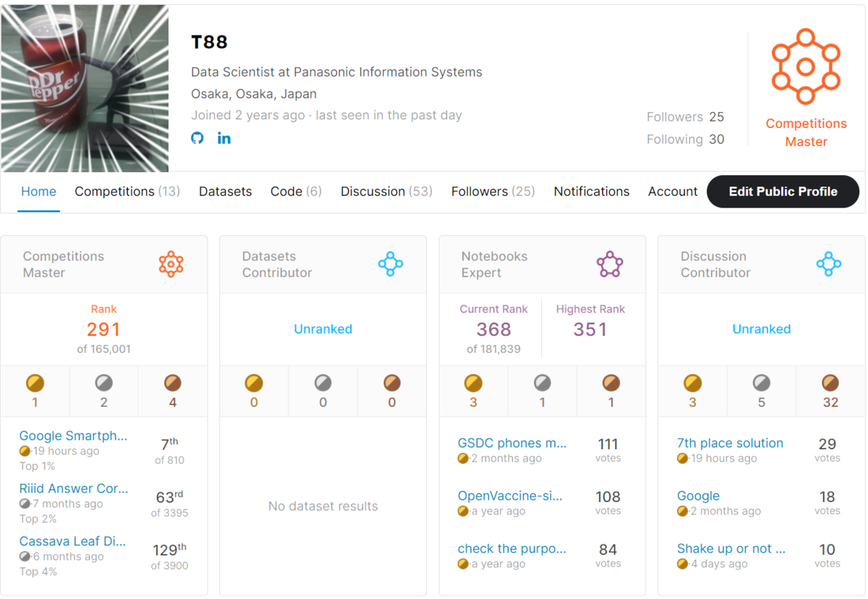Image resolution: width=868 pixels, height=599 pixels.
Task: Click the Following 30 count
Action: 685,139
